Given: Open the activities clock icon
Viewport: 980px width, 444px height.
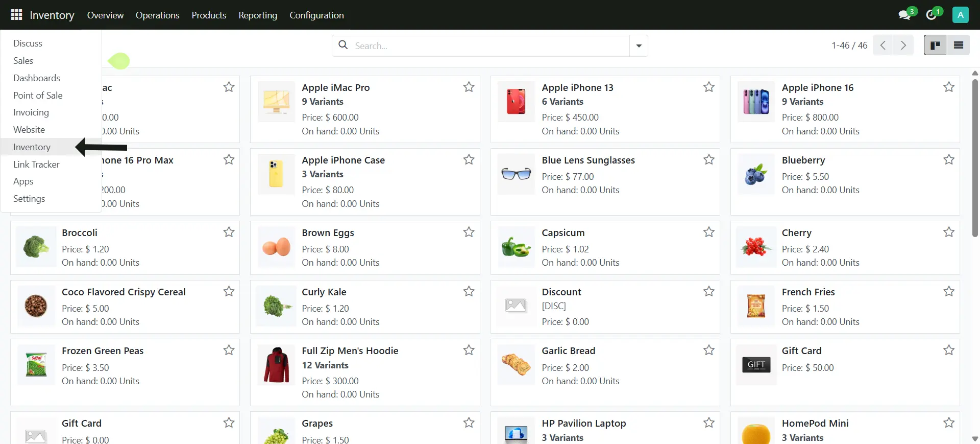Looking at the screenshot, I should (x=932, y=15).
